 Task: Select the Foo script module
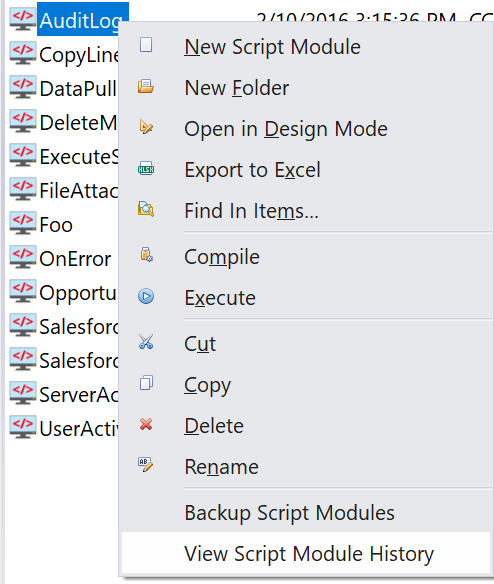click(x=56, y=225)
